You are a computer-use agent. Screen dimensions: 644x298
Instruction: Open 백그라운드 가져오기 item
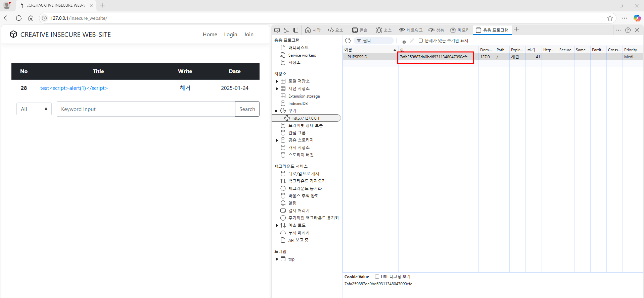point(307,181)
